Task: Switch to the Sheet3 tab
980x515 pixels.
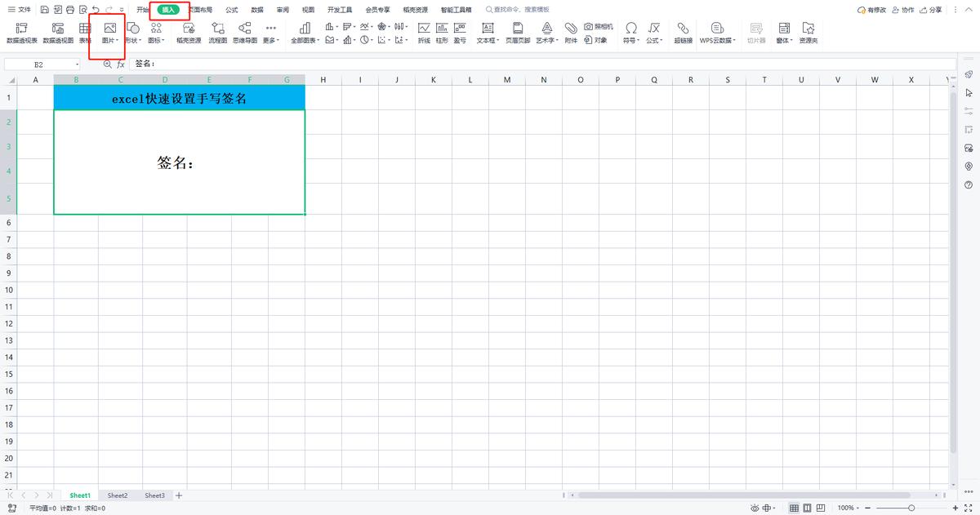Action: [x=155, y=495]
